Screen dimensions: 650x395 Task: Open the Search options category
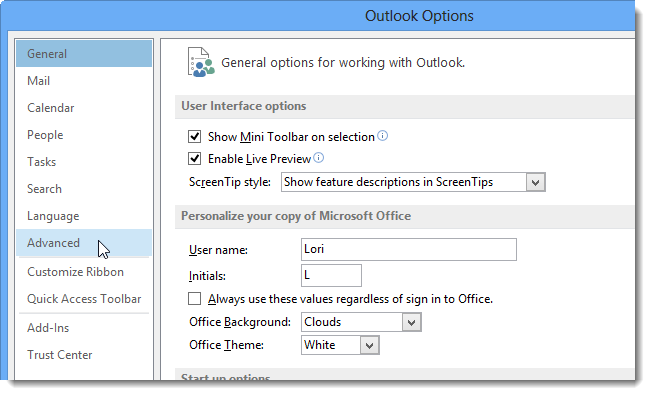[84, 189]
